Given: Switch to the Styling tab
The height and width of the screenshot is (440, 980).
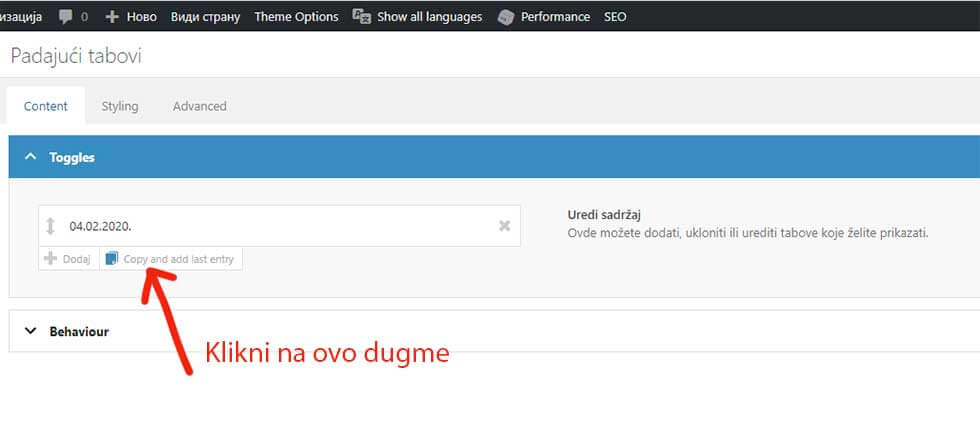Looking at the screenshot, I should [x=120, y=106].
